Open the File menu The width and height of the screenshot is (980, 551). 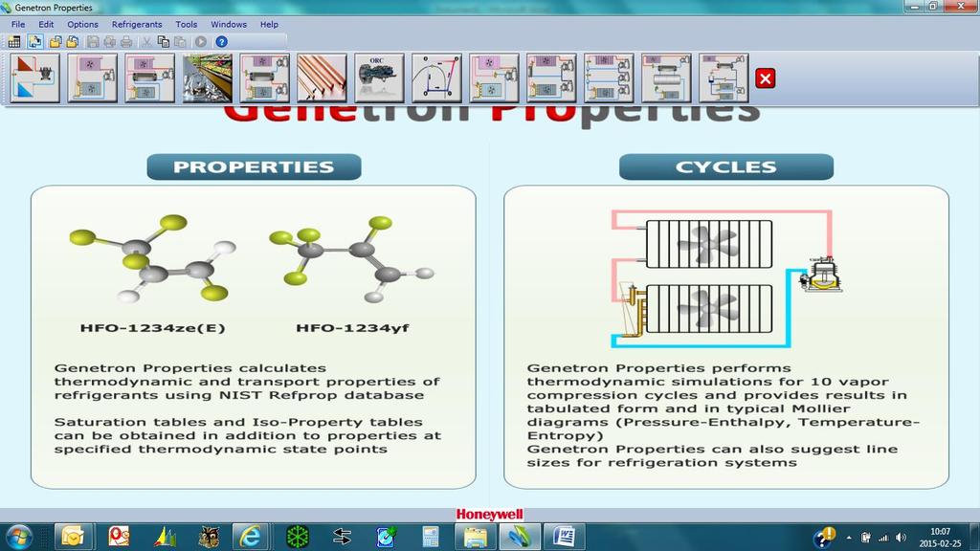pos(18,24)
